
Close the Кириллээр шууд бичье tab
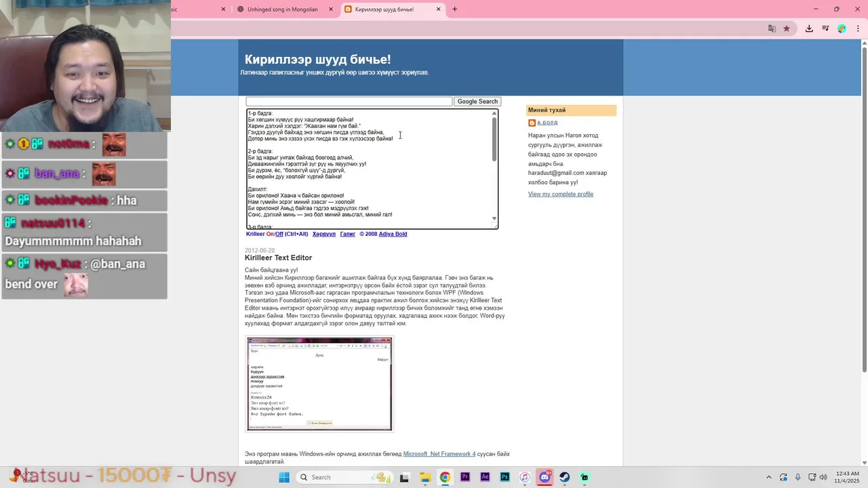tap(438, 9)
